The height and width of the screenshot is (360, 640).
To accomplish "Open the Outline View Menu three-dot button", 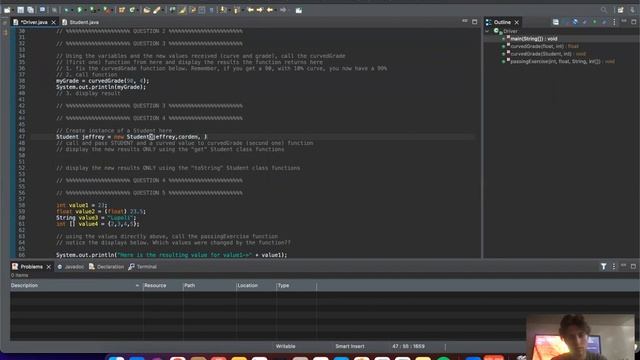I will pos(614,22).
